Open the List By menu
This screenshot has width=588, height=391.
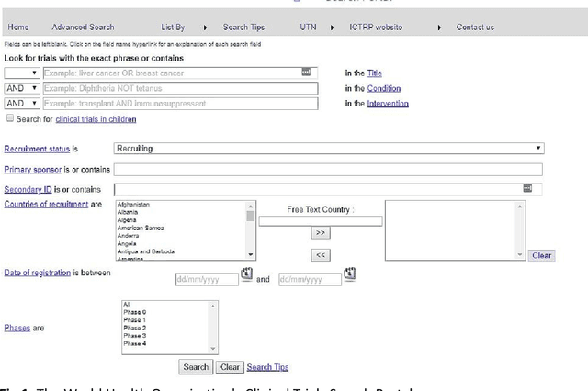(x=174, y=28)
